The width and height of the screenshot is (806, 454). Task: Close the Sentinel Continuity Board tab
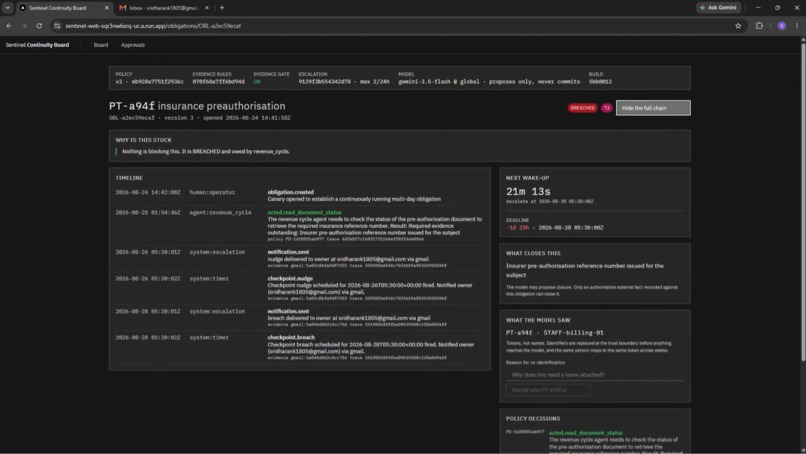coord(107,8)
